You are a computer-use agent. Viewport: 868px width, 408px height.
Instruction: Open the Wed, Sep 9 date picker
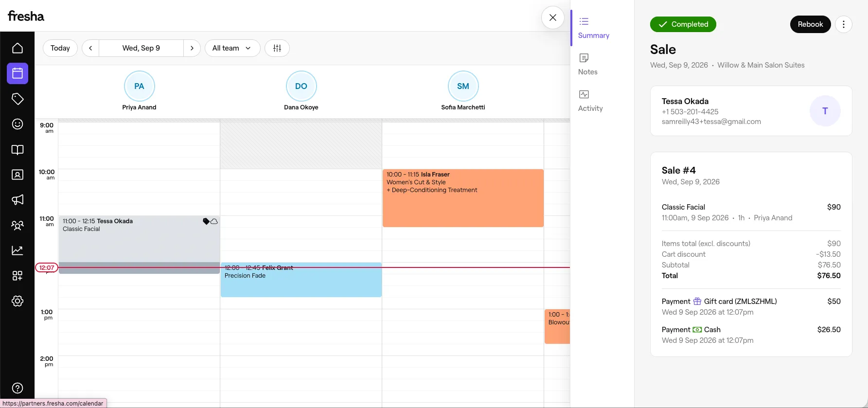click(x=141, y=48)
